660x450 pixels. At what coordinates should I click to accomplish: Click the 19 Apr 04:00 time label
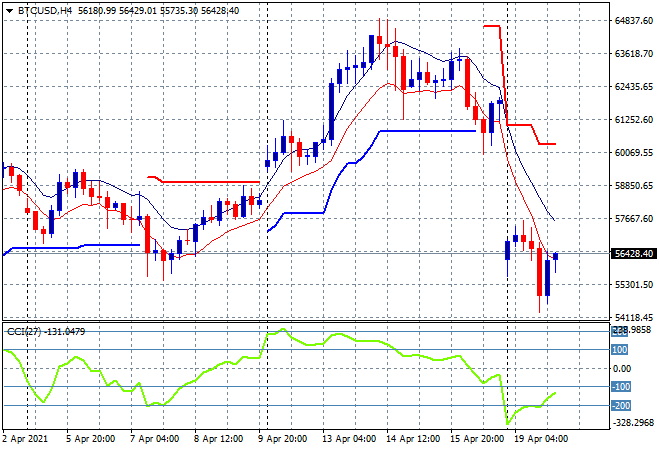click(541, 439)
